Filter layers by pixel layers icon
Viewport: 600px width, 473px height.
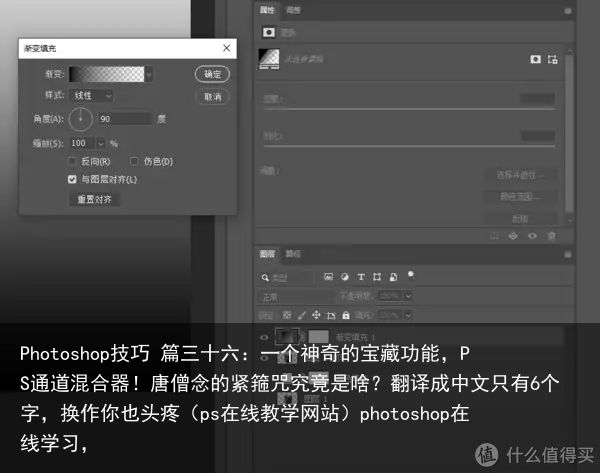tap(328, 277)
